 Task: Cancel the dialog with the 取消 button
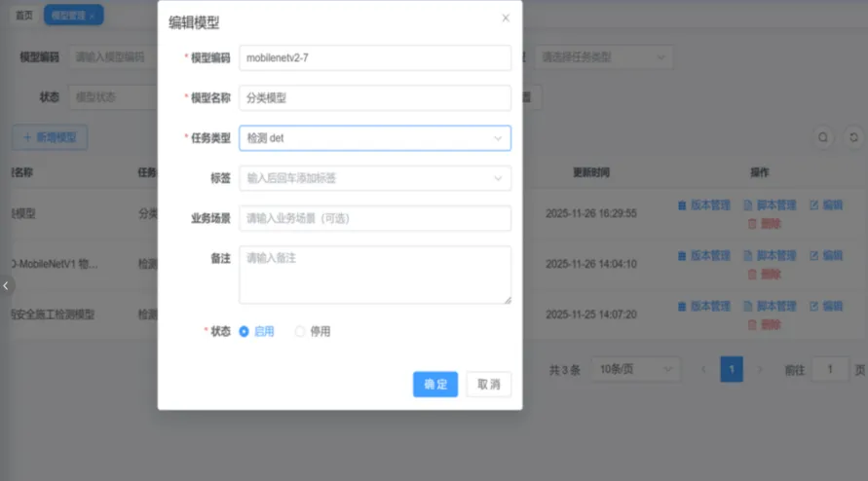coord(489,385)
